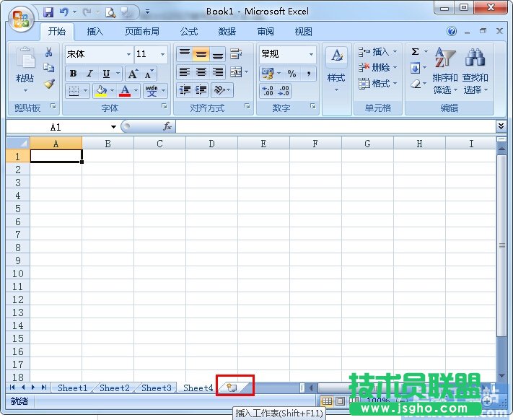Click the Format Painter brush icon
This screenshot has width=513, height=420.
[x=49, y=84]
